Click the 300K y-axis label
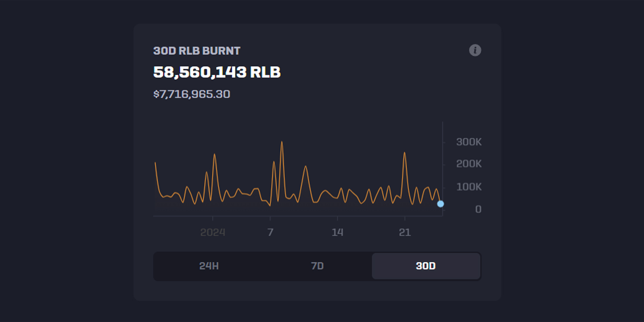Screen dimensions: 644x322 469,142
